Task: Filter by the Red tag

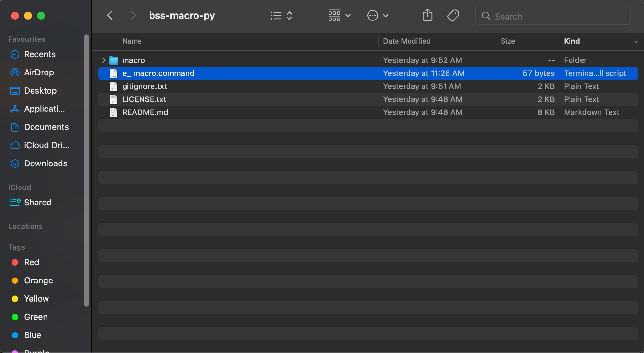Action: click(x=31, y=262)
